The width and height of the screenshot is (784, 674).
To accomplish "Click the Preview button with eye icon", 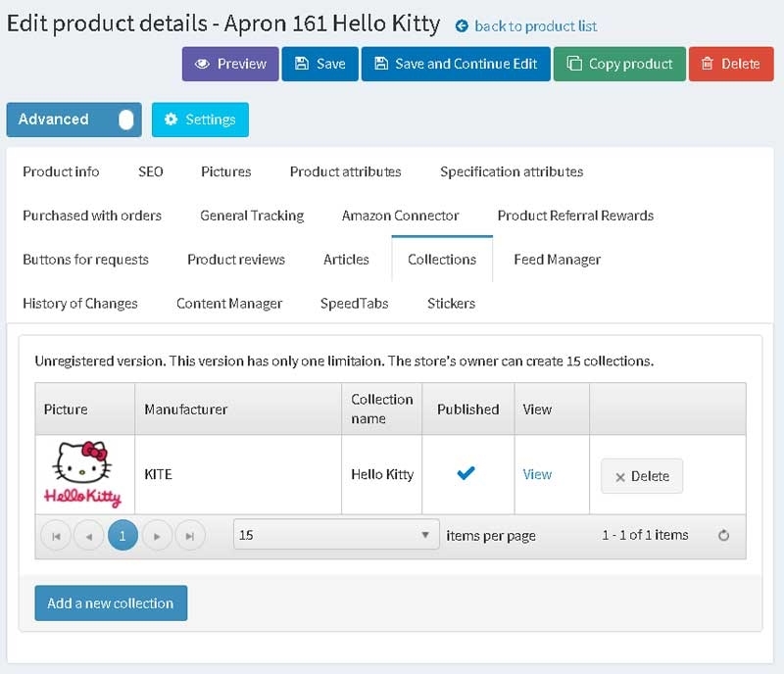I will pos(230,64).
